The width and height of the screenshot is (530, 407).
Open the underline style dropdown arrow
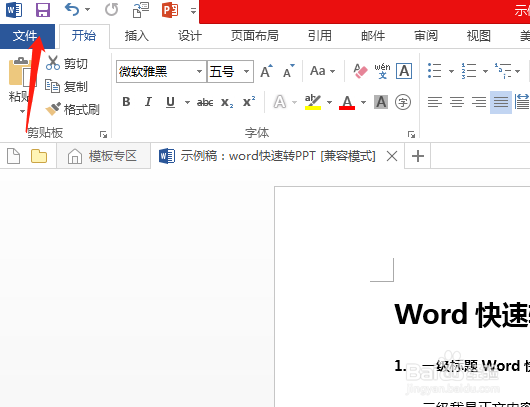click(x=187, y=102)
